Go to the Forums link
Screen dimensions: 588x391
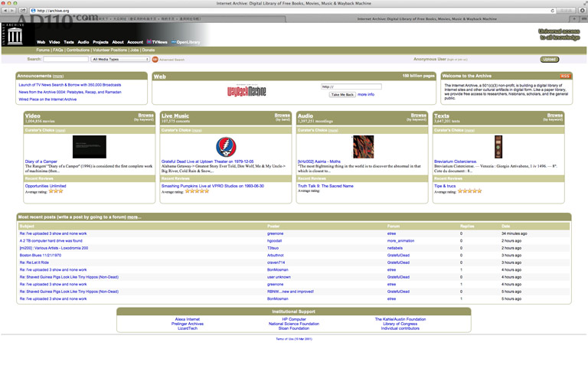43,51
